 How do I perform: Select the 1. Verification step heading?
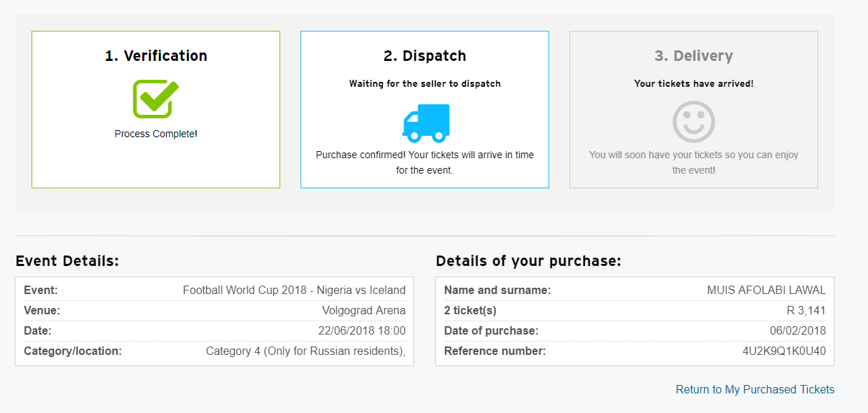click(156, 56)
